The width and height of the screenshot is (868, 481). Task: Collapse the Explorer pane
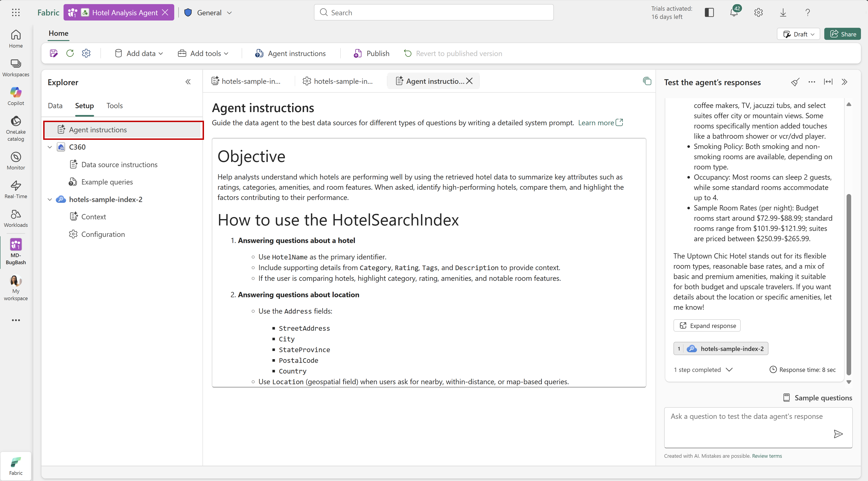click(188, 82)
